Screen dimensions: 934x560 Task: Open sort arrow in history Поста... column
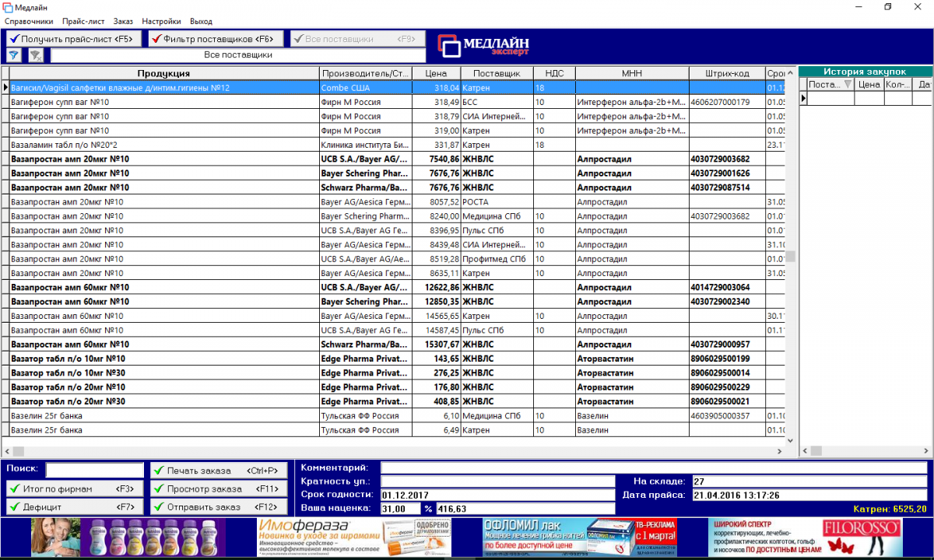tap(847, 85)
